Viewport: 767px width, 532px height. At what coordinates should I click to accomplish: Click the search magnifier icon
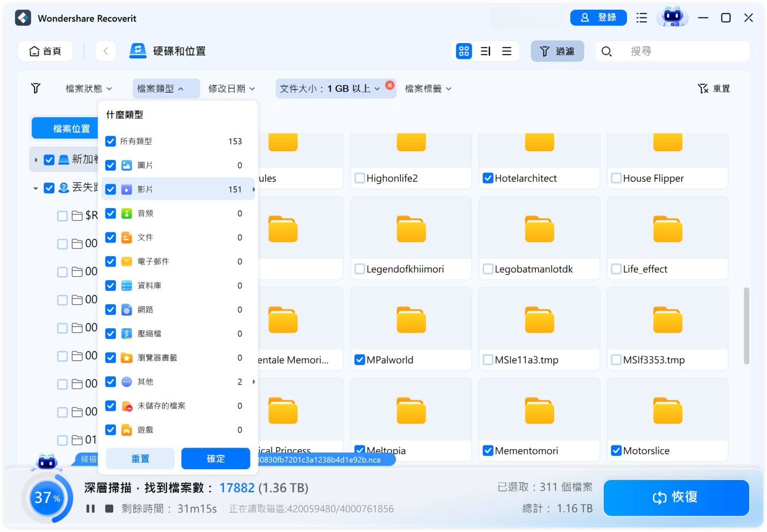pyautogui.click(x=606, y=51)
